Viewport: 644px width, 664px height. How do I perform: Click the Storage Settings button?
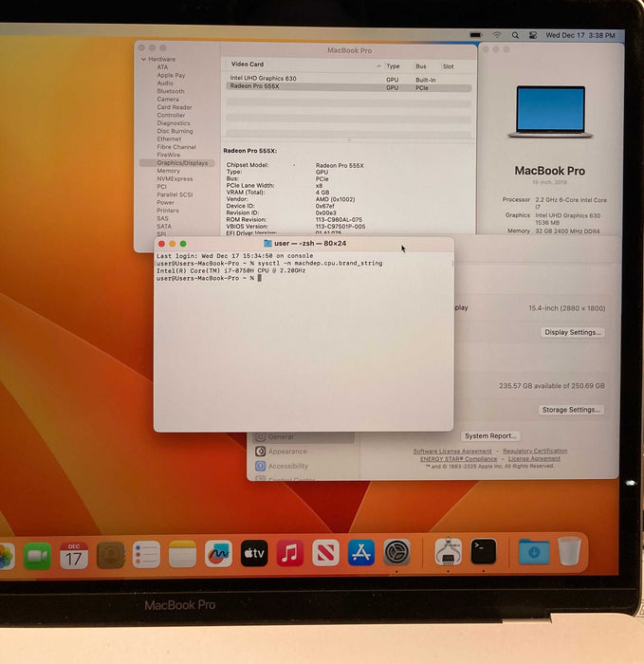(571, 410)
